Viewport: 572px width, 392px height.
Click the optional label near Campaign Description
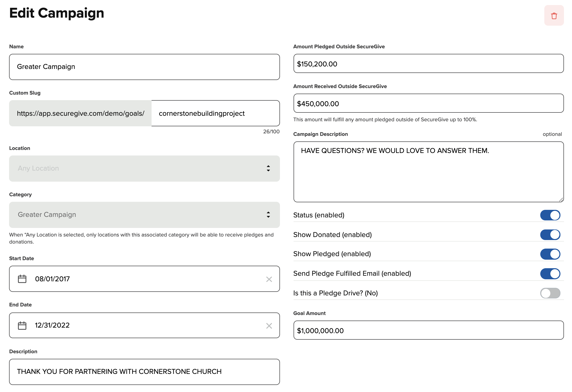click(552, 134)
